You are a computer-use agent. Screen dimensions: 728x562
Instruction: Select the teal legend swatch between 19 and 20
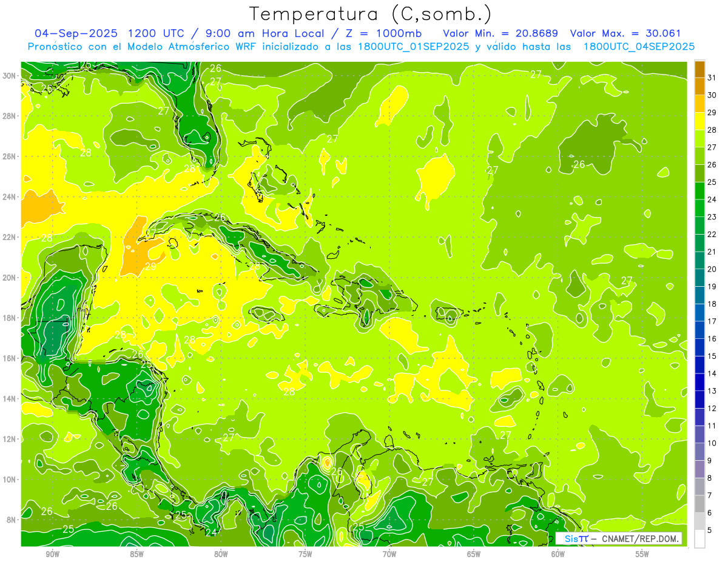click(699, 278)
